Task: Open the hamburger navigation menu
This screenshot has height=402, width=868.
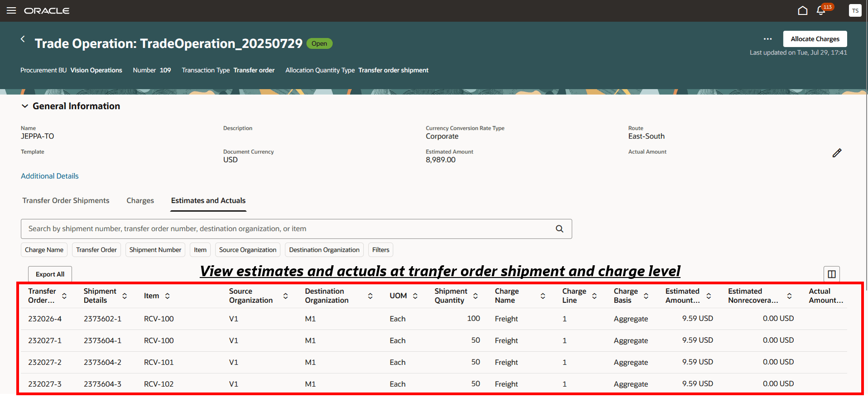Action: pos(11,10)
